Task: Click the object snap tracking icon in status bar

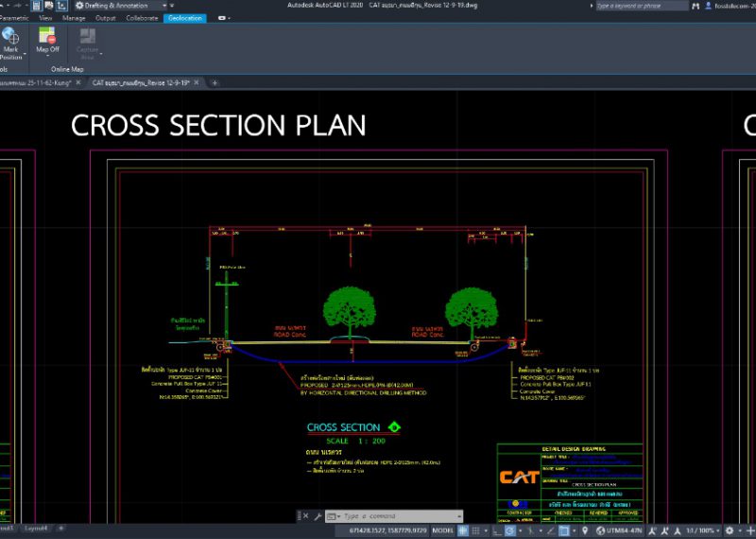Action: click(x=551, y=530)
